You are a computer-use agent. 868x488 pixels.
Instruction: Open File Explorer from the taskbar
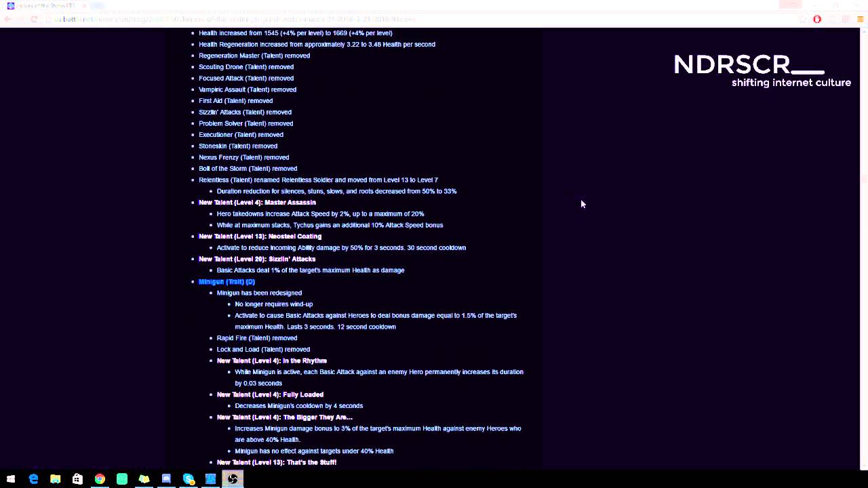(56, 479)
